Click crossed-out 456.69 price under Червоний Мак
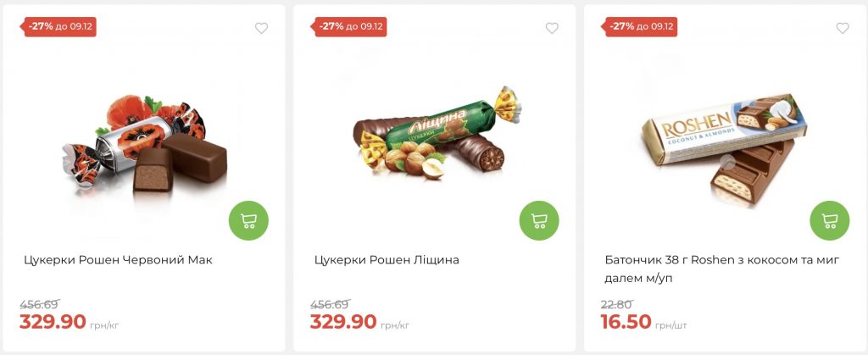868x355 pixels. tap(39, 304)
